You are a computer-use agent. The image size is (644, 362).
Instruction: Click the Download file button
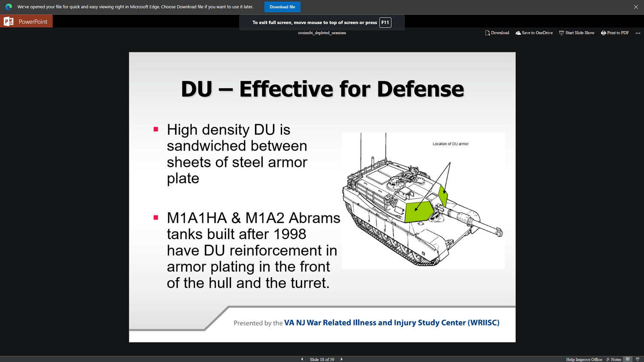[282, 6]
